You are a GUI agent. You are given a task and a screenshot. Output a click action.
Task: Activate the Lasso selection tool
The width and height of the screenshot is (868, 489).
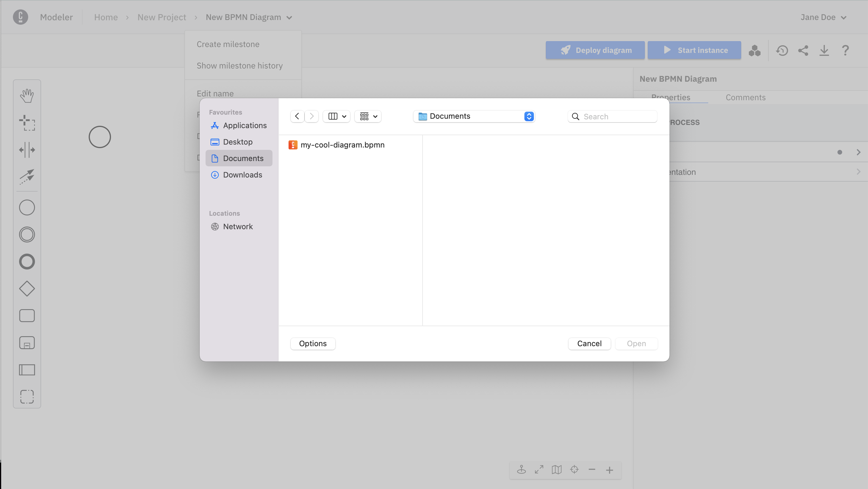pyautogui.click(x=27, y=123)
